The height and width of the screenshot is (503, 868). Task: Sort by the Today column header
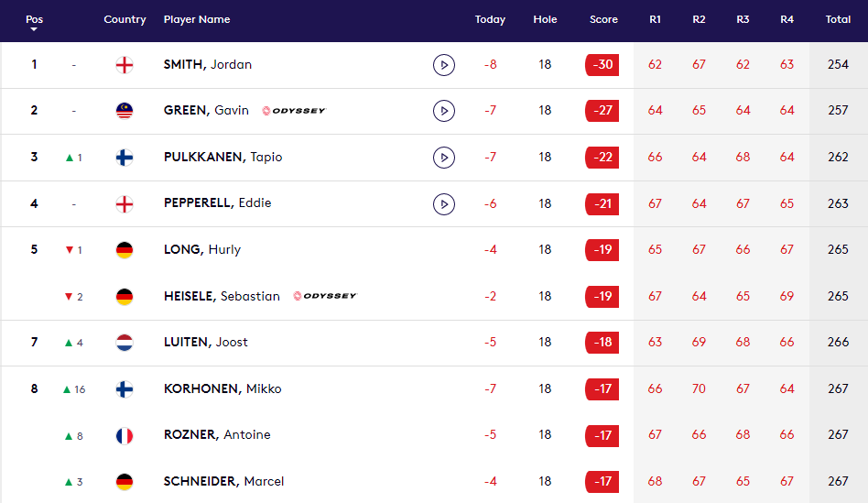point(490,19)
